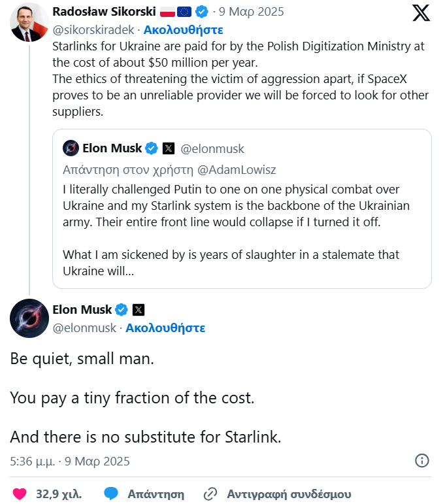The image size is (443, 504).
Task: Click small Elon avatar in quoted tweet
Action: (x=71, y=148)
